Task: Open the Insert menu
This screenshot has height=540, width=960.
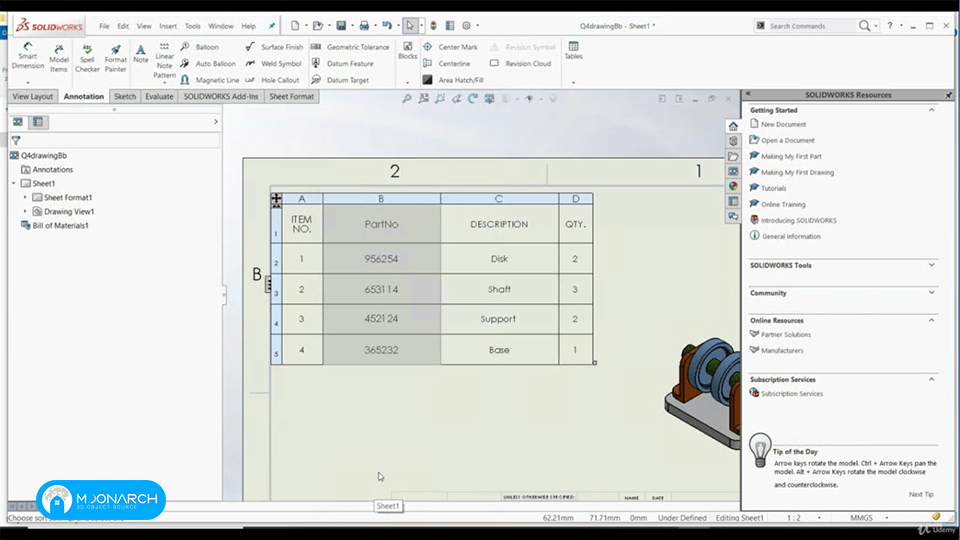Action: click(168, 26)
